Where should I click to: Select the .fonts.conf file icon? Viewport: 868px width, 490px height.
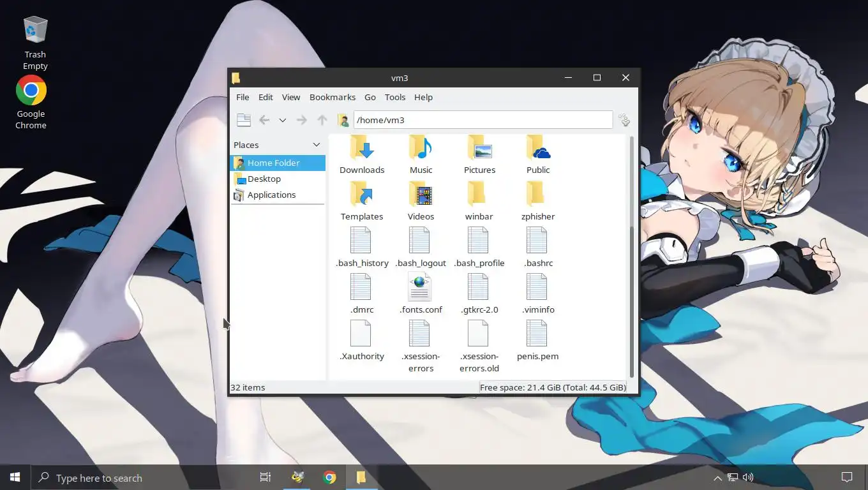(419, 287)
